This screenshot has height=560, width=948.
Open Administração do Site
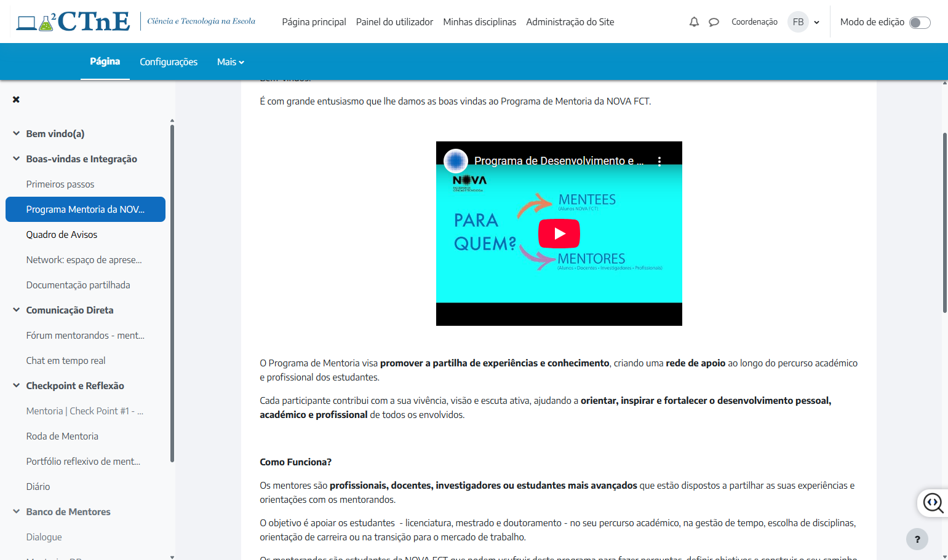570,22
